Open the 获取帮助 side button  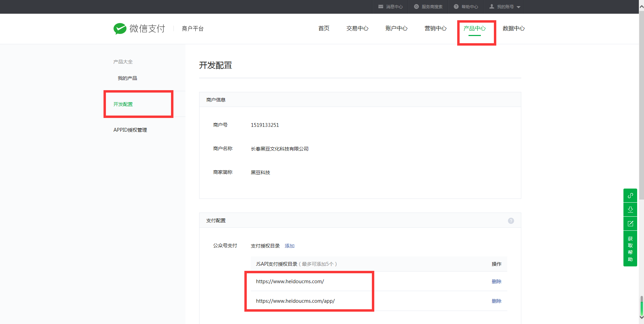click(630, 249)
